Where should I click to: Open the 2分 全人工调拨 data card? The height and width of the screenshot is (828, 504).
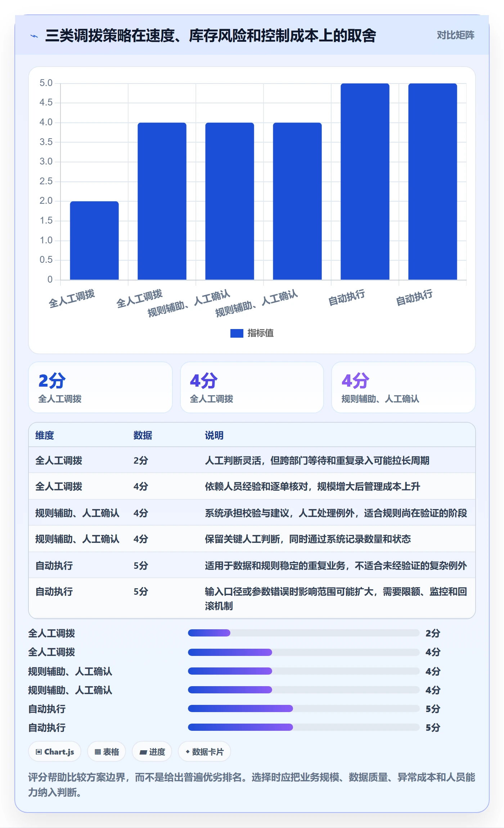[100, 387]
